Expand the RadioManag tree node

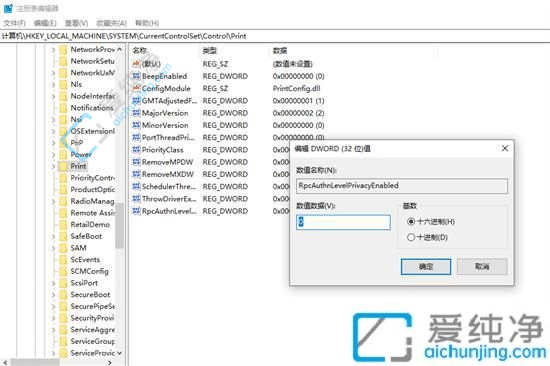(x=53, y=201)
